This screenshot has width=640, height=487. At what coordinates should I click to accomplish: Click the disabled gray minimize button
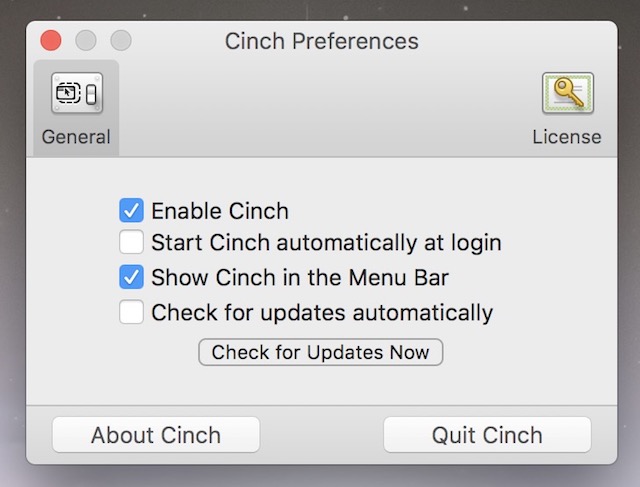pyautogui.click(x=86, y=41)
